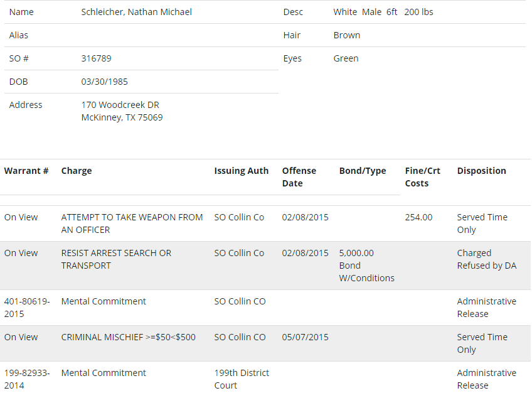
Task: Click warrant number 199-82933-2014
Action: pos(27,379)
